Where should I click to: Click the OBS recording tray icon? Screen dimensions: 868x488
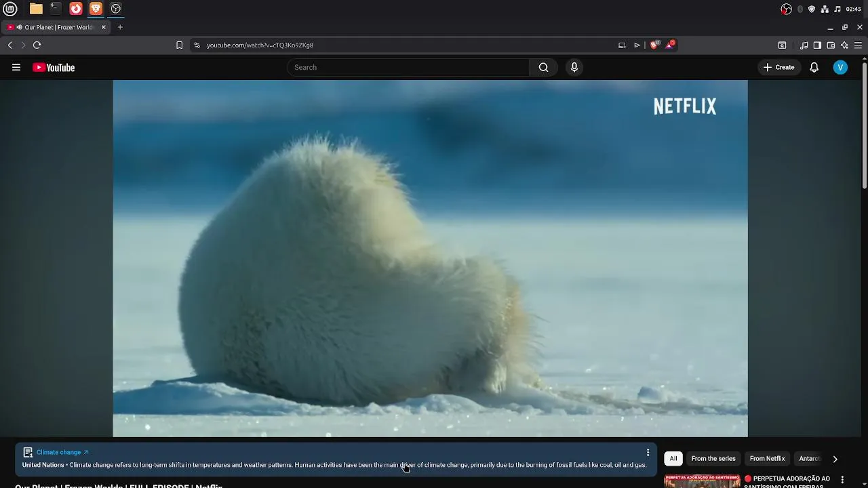[787, 9]
